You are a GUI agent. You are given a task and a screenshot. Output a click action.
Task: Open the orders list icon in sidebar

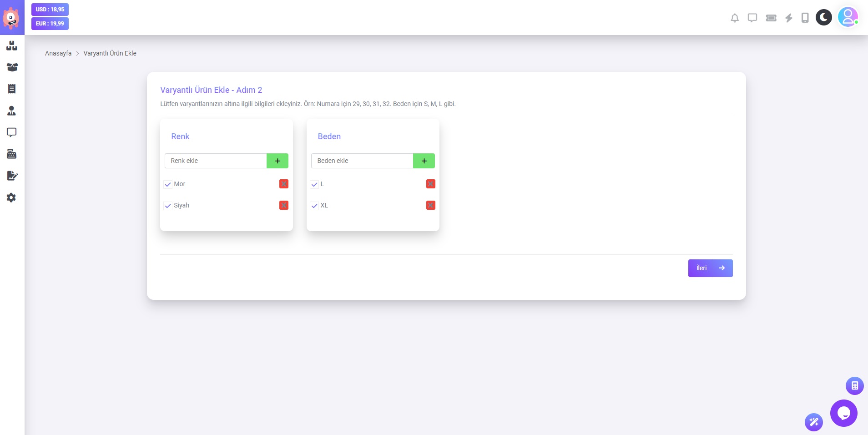[12, 89]
